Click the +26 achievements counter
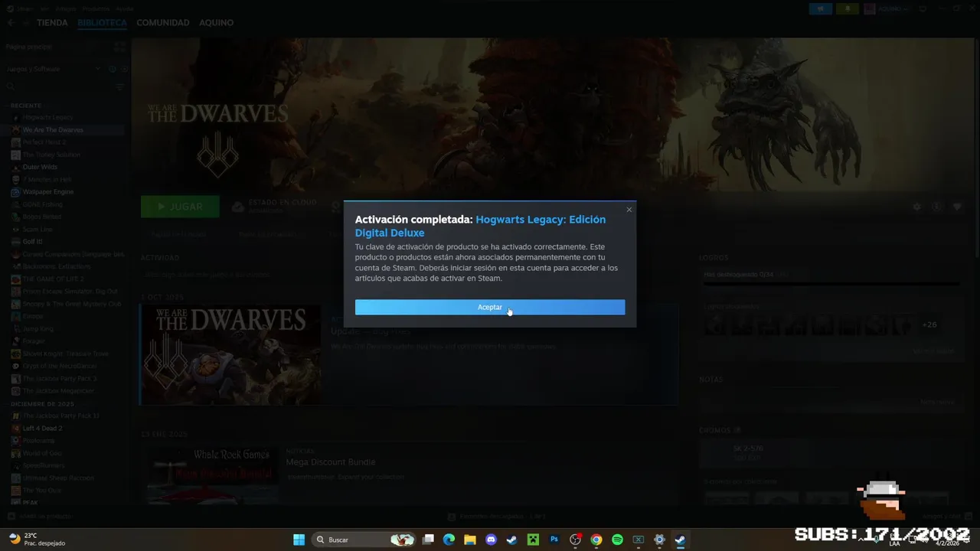The image size is (980, 551). (929, 324)
